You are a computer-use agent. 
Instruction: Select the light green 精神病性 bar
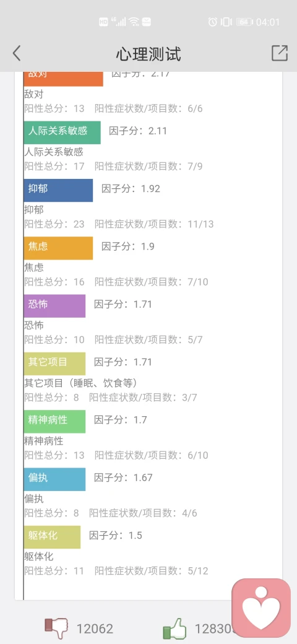[x=54, y=422]
